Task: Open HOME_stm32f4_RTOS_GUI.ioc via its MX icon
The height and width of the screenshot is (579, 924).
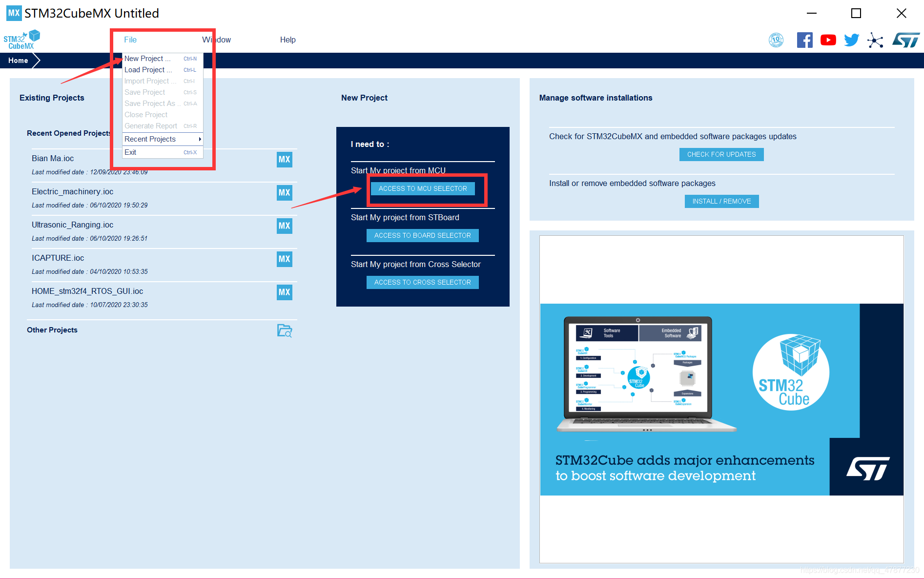Action: point(285,292)
